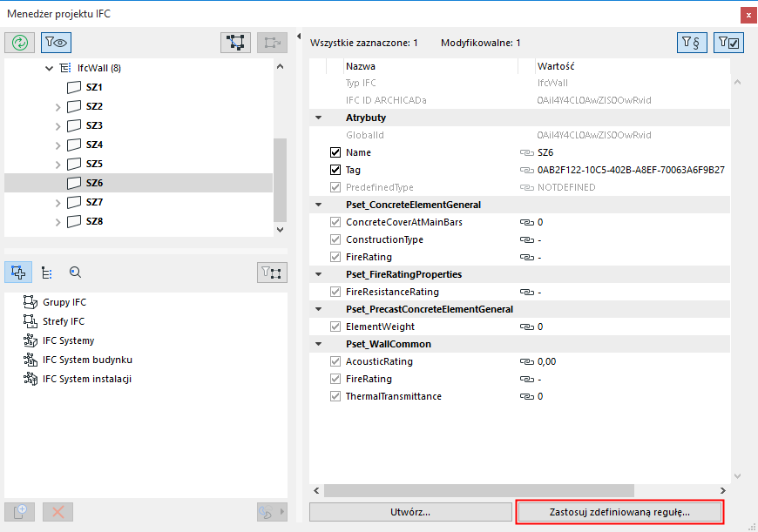Collapse the Pset_WallCommon property group
The height and width of the screenshot is (532, 758).
[319, 344]
